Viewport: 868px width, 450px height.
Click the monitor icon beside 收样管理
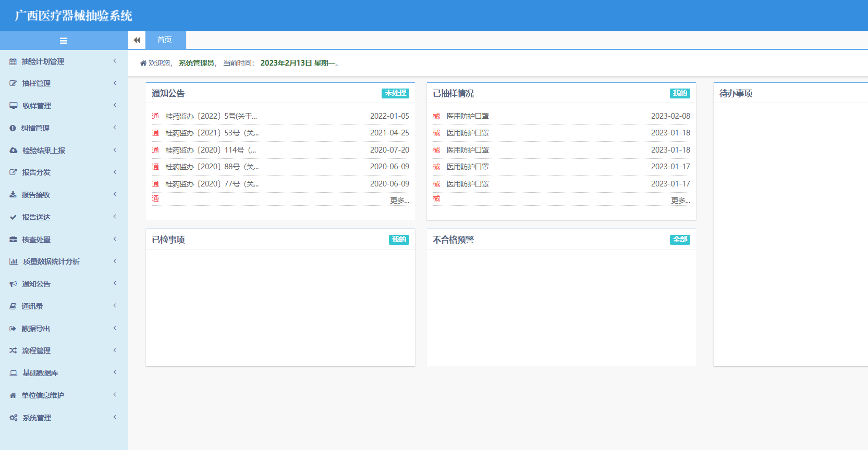coord(14,106)
